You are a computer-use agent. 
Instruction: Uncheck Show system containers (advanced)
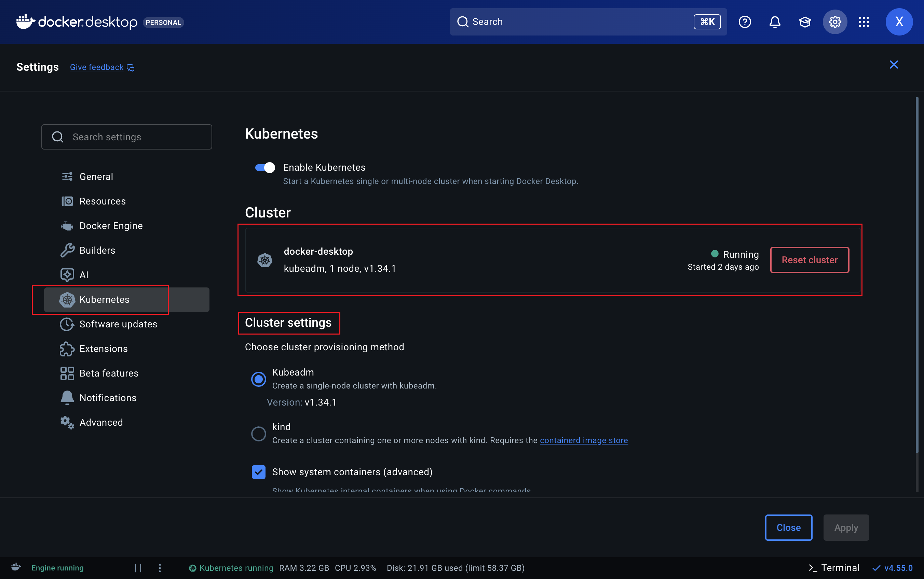point(258,472)
